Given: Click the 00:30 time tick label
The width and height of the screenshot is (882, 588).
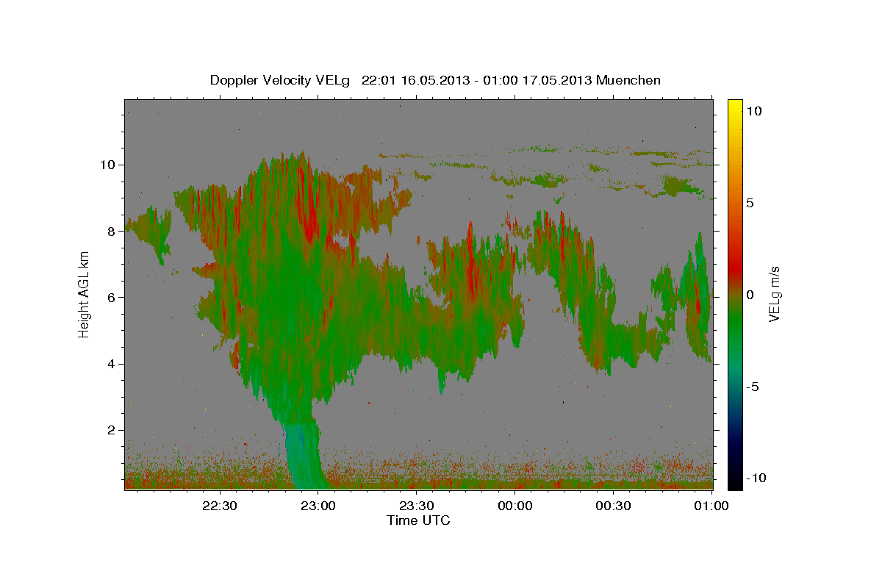Looking at the screenshot, I should 614,506.
